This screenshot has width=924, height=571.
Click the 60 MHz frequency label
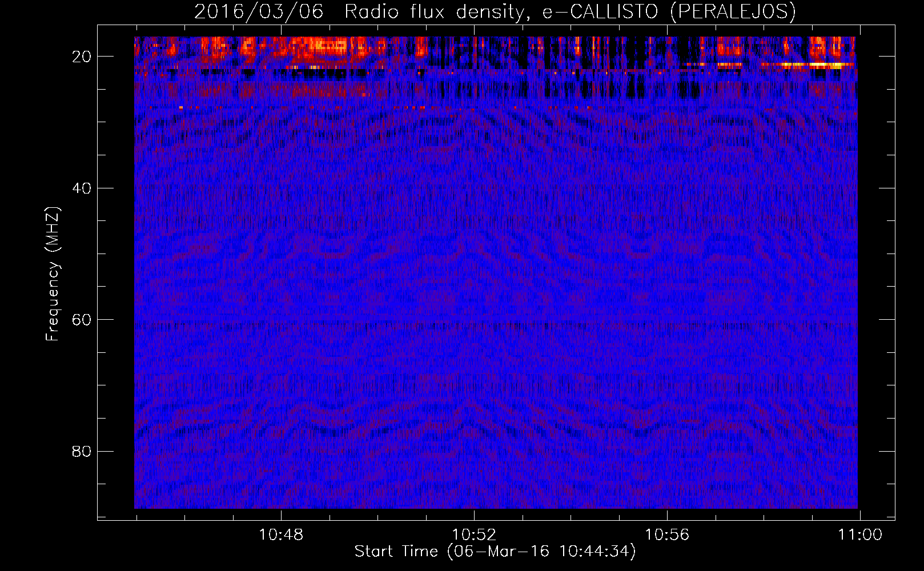(x=82, y=319)
